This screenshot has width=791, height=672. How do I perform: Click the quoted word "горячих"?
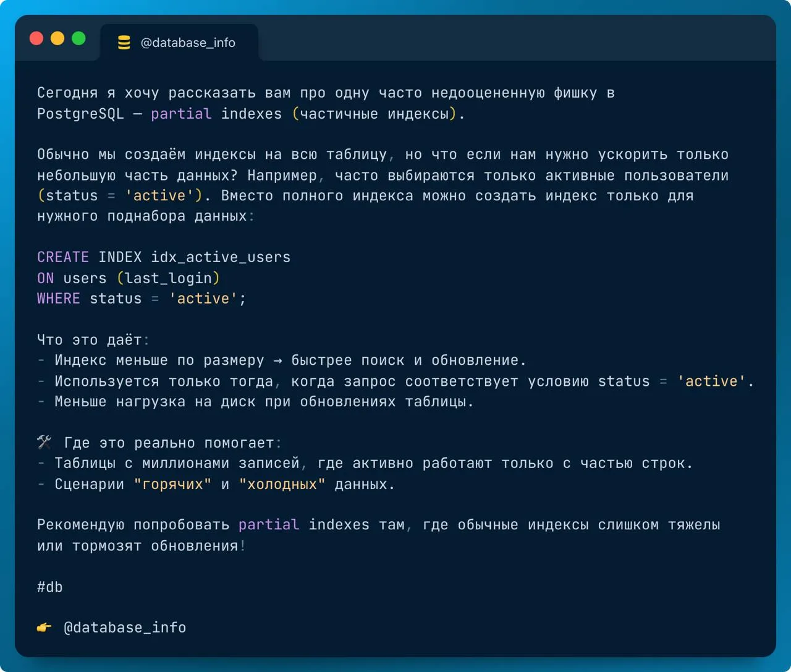click(172, 484)
